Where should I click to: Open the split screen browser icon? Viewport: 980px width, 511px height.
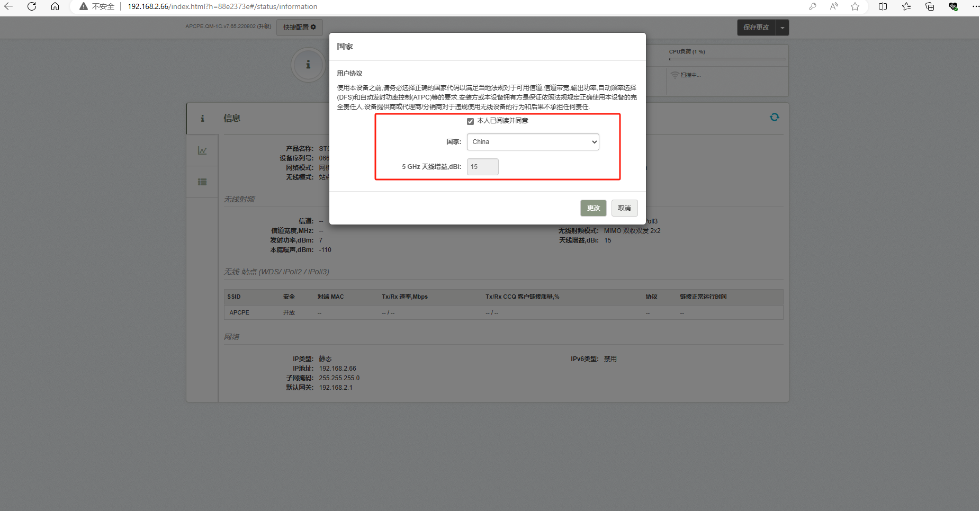(883, 6)
